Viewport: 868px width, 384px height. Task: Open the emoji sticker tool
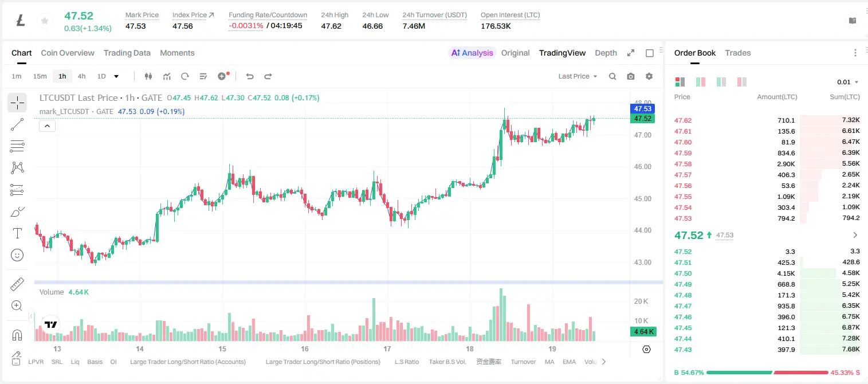(x=17, y=255)
